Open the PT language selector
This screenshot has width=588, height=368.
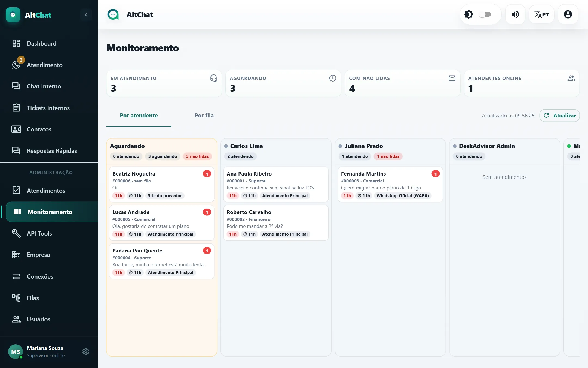coord(541,14)
